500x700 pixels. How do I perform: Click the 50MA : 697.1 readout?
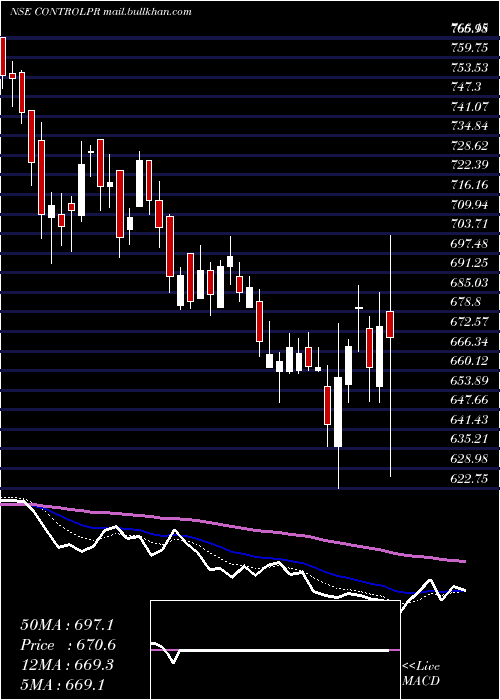tap(67, 625)
